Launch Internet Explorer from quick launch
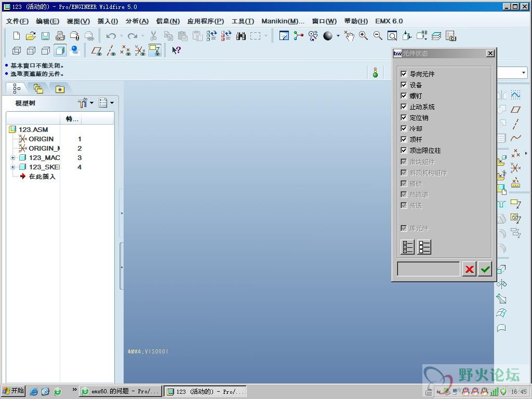This screenshot has height=399, width=532. pos(34,391)
